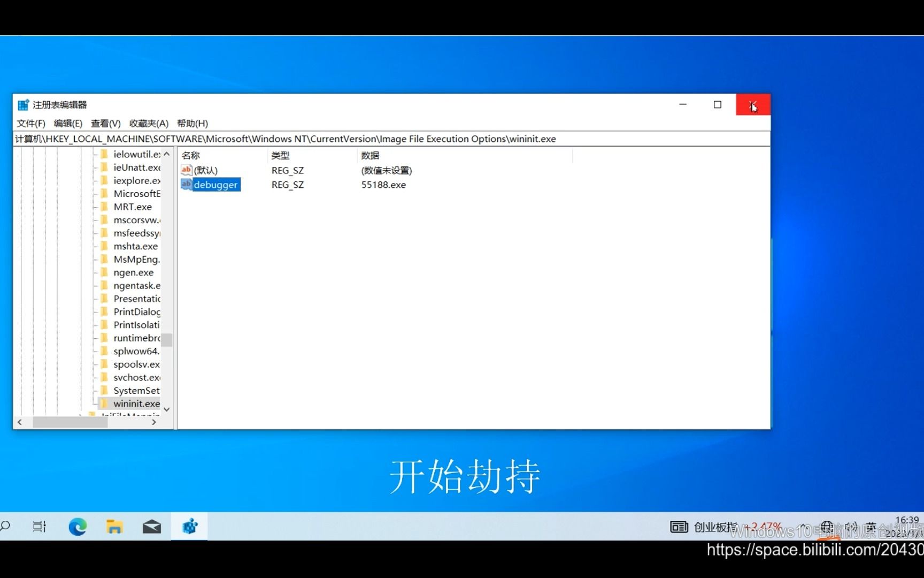Open the 收藏夹(A) menu
This screenshot has width=924, height=578.
pyautogui.click(x=149, y=124)
